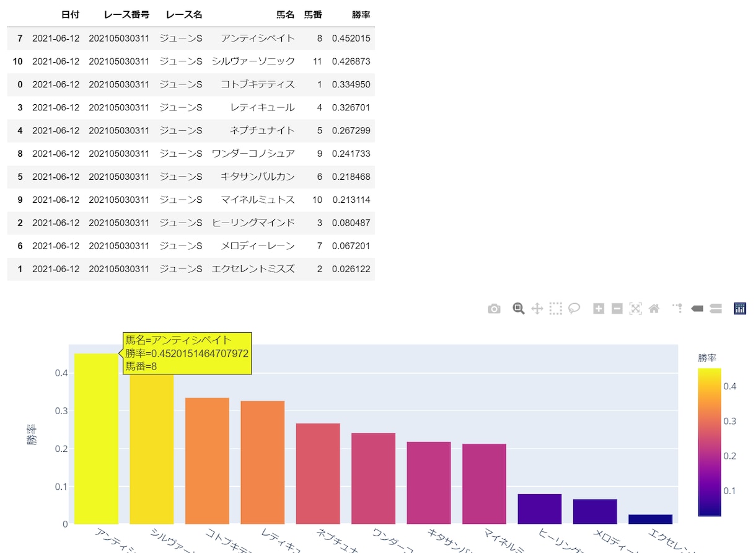Viewport: 756px width, 553px height.
Task: Click the 勝率 color scale bar
Action: [710, 442]
